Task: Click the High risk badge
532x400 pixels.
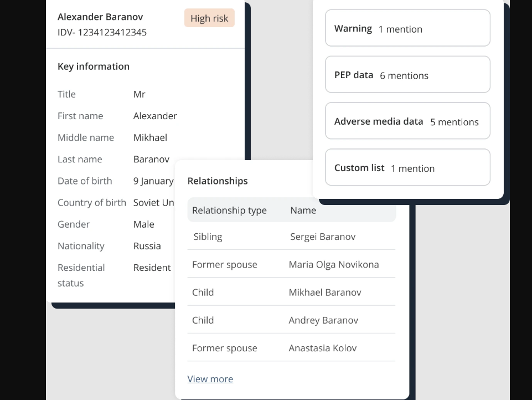Action: coord(209,18)
